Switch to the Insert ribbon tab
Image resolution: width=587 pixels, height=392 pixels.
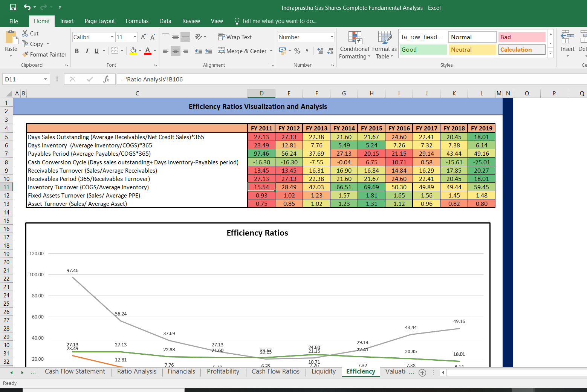(67, 21)
